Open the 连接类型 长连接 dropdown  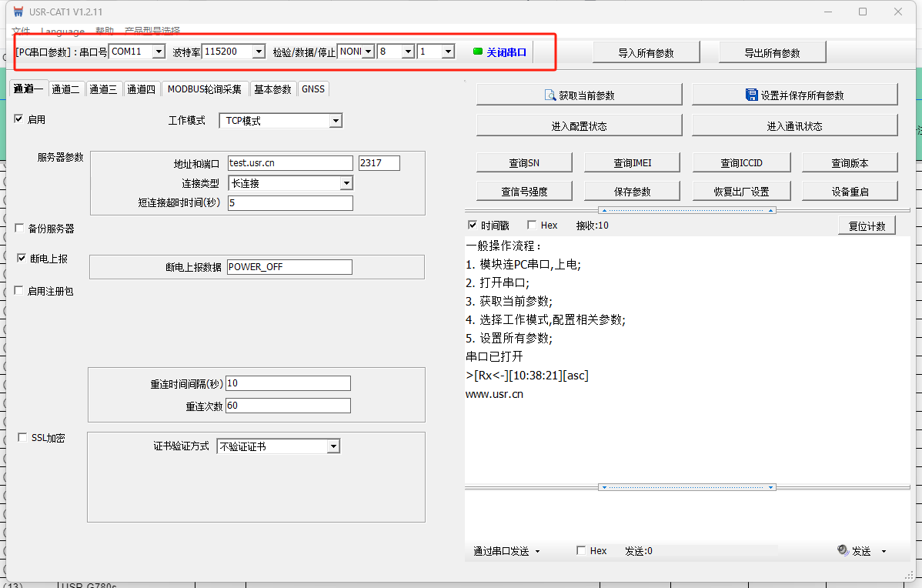click(346, 183)
